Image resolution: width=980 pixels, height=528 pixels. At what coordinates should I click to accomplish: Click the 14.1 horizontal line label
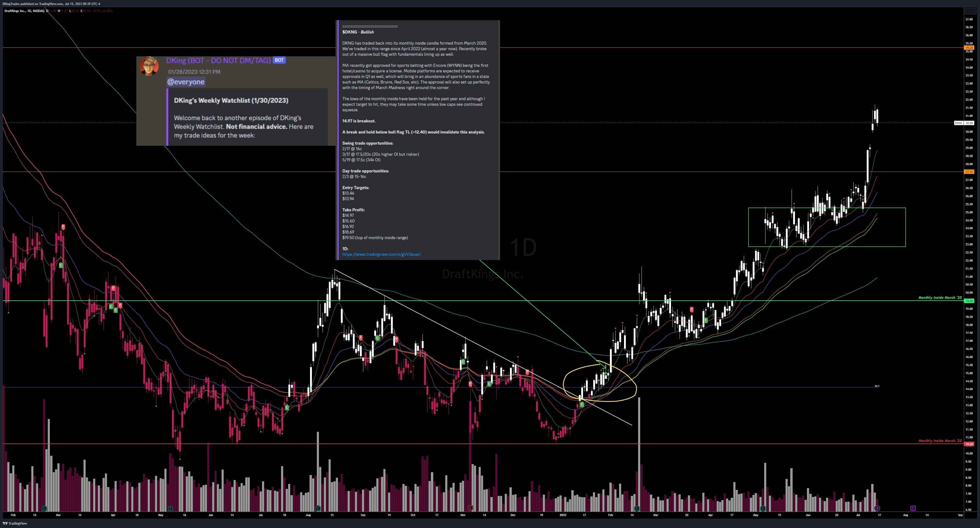pyautogui.click(x=877, y=386)
